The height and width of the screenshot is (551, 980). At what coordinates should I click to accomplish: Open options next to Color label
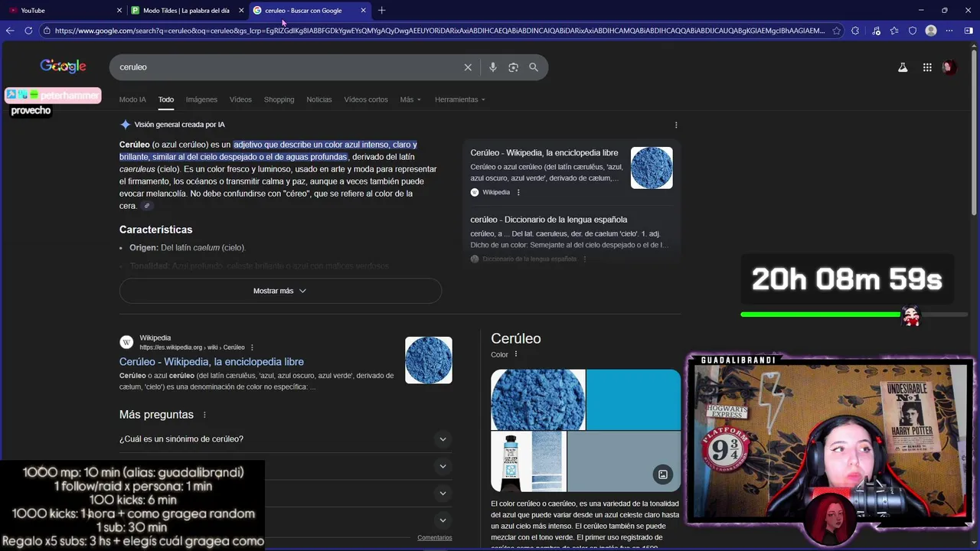[x=516, y=354]
